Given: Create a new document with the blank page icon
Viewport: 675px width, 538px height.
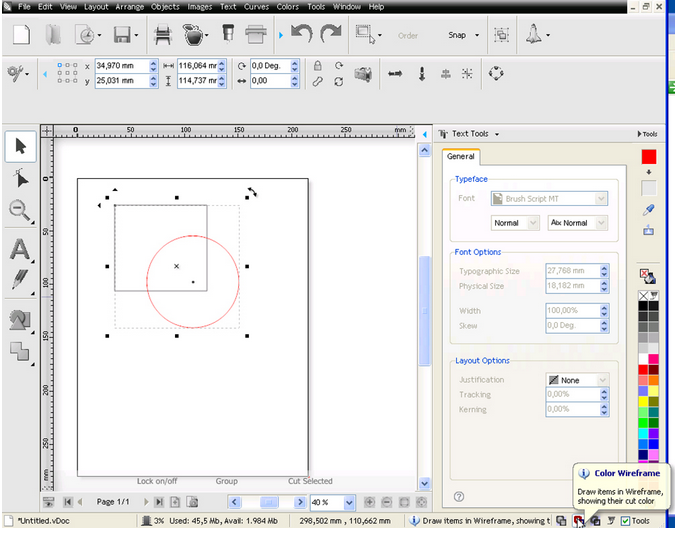Looking at the screenshot, I should coord(21,35).
